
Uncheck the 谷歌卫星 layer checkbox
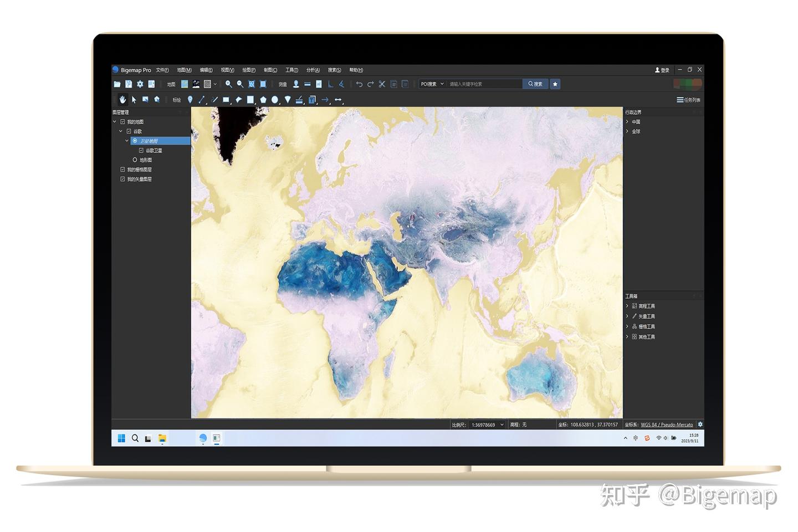tap(141, 150)
